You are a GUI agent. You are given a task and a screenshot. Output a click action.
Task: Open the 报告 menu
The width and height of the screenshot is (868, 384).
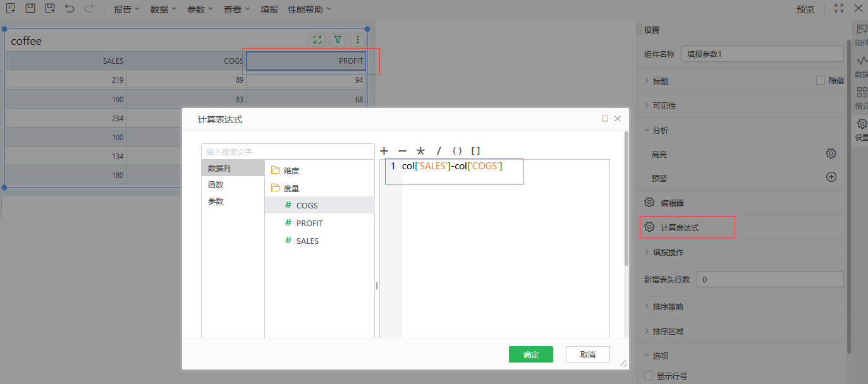click(126, 9)
